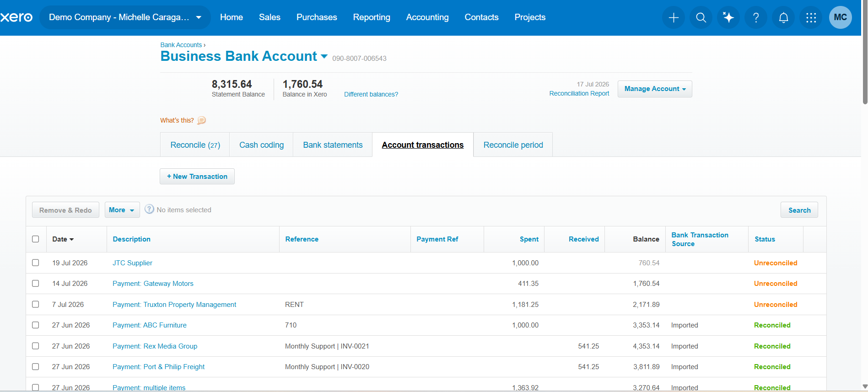
Task: Tick the checkbox for Gateway Motors payment
Action: click(x=36, y=283)
